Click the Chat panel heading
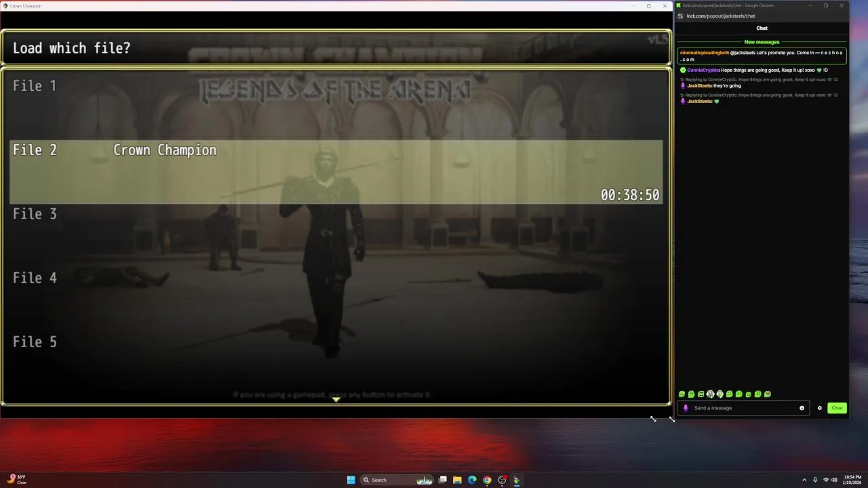The width and height of the screenshot is (868, 488). (x=762, y=28)
